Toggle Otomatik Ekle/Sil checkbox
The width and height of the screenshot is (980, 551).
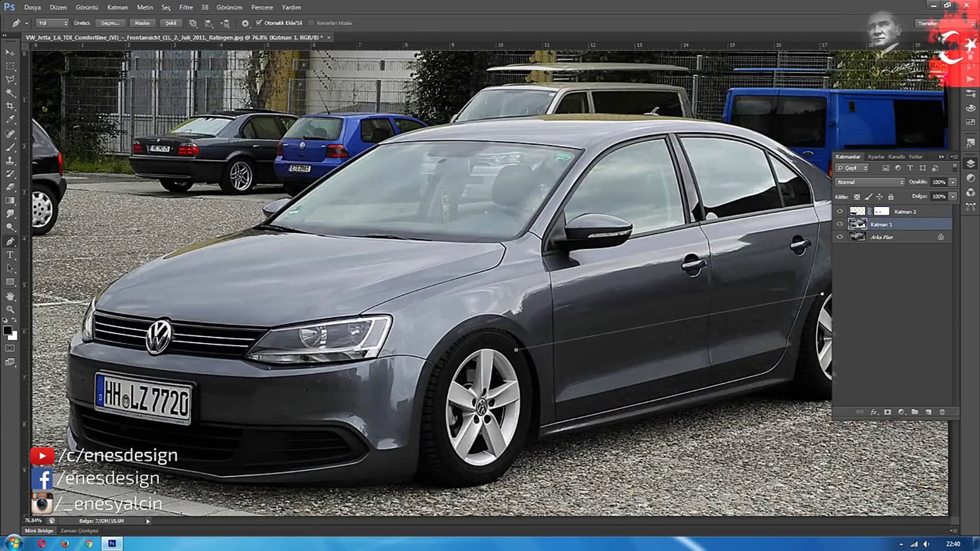click(x=259, y=23)
